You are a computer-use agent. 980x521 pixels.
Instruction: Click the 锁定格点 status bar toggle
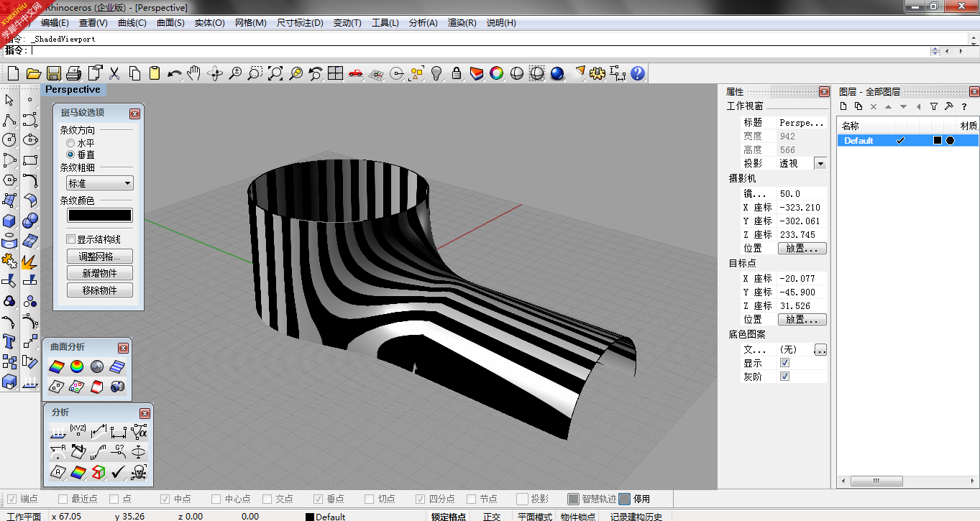click(x=447, y=517)
